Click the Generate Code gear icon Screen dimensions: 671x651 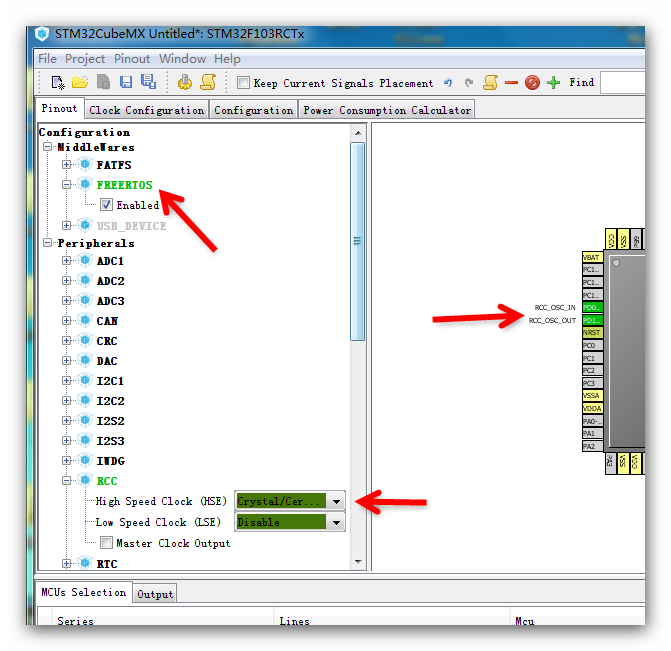coord(184,82)
